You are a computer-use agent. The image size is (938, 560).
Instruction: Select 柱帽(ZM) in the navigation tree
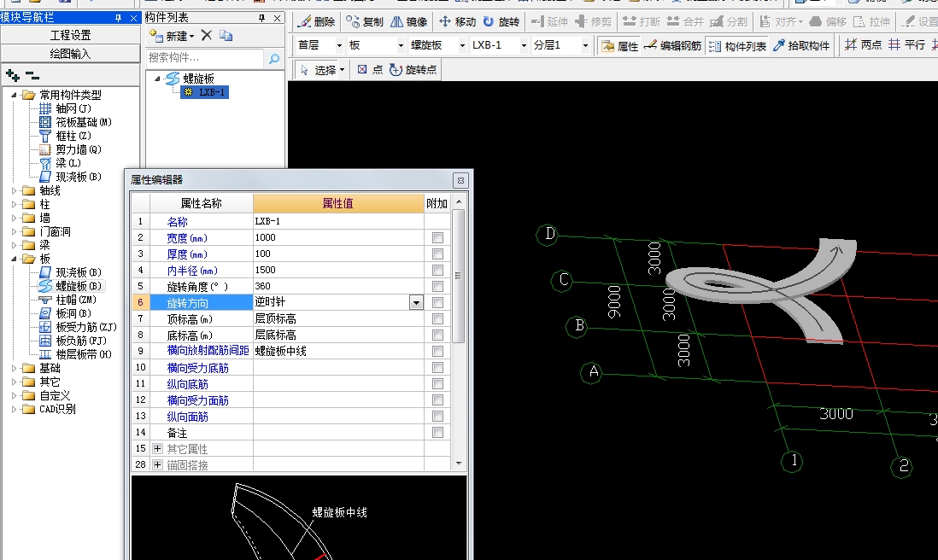[67, 300]
